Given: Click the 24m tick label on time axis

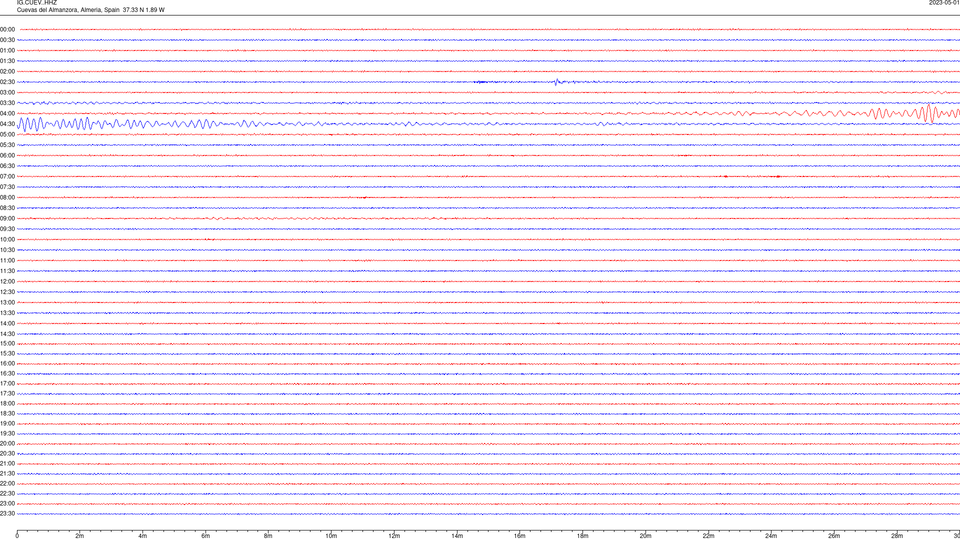Looking at the screenshot, I should 771,536.
